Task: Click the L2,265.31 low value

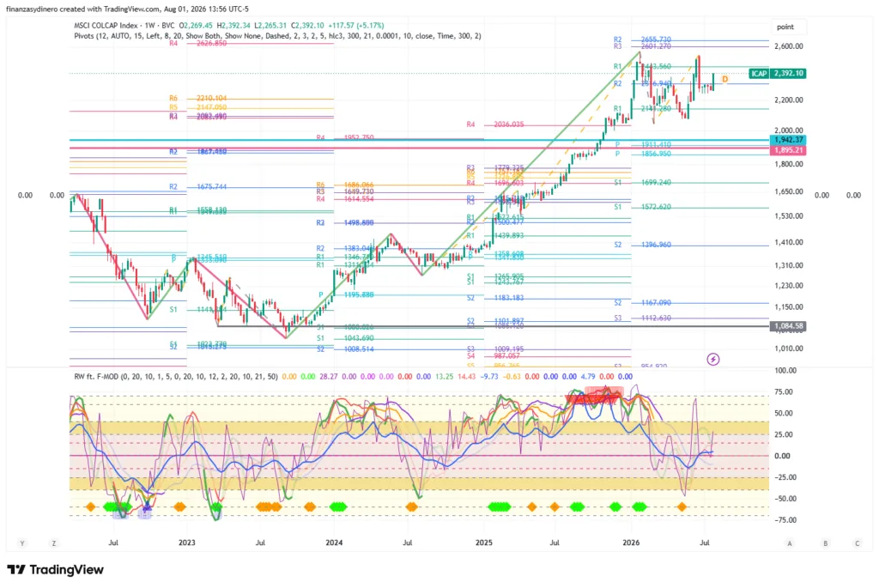Action: click(x=270, y=25)
